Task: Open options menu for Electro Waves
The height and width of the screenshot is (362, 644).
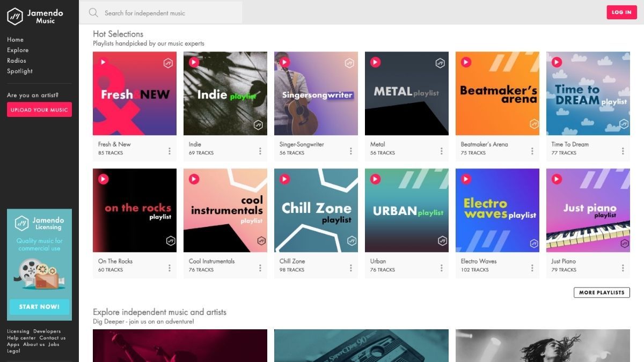Action: tap(532, 268)
